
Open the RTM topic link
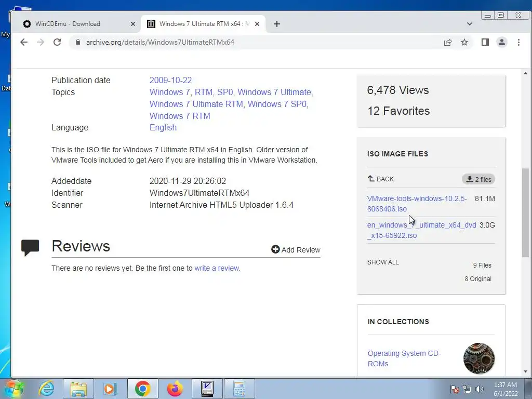(x=203, y=92)
